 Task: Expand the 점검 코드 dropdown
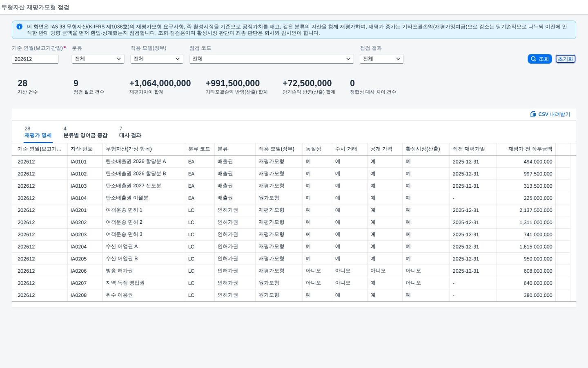[x=272, y=59]
